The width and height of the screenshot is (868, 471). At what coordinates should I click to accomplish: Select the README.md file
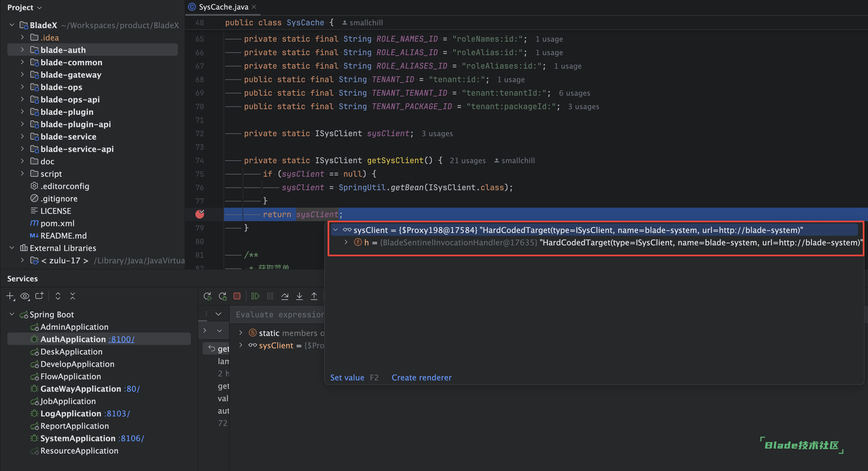pos(63,235)
